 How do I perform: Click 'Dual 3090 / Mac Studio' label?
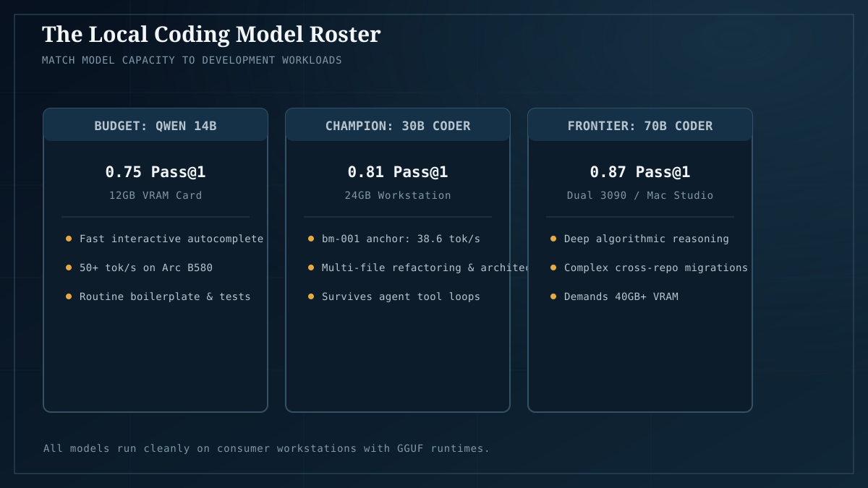coord(640,195)
